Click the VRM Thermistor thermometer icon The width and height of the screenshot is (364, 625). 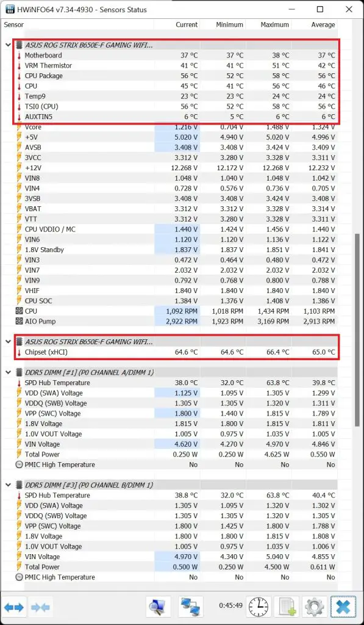tap(19, 66)
